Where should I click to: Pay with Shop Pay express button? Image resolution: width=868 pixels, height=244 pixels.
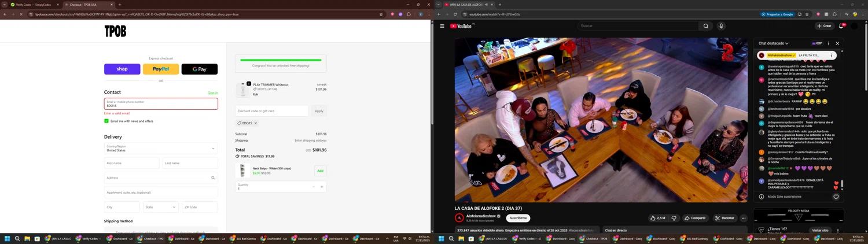(122, 69)
